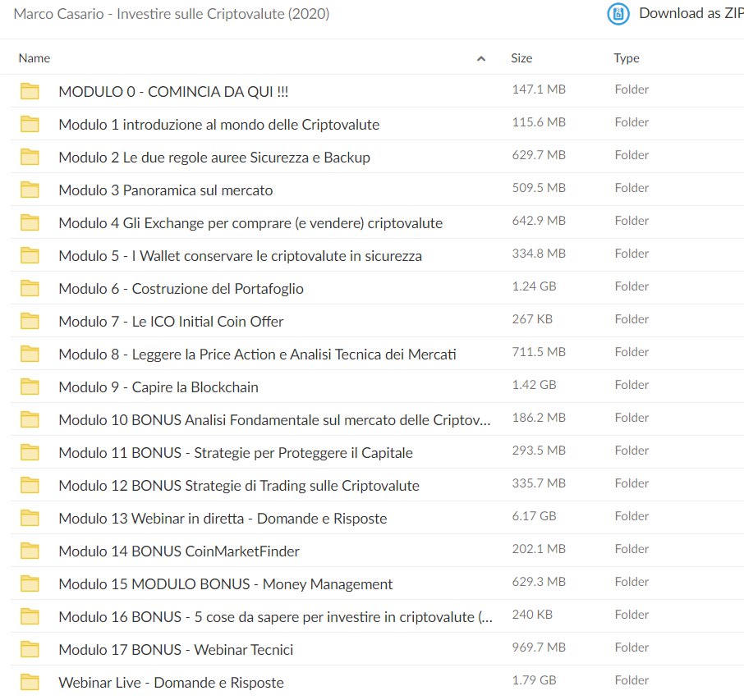Open Modulo 12 BONUS Strategie di Trading folder
Image resolution: width=744 pixels, height=700 pixels.
pos(239,485)
